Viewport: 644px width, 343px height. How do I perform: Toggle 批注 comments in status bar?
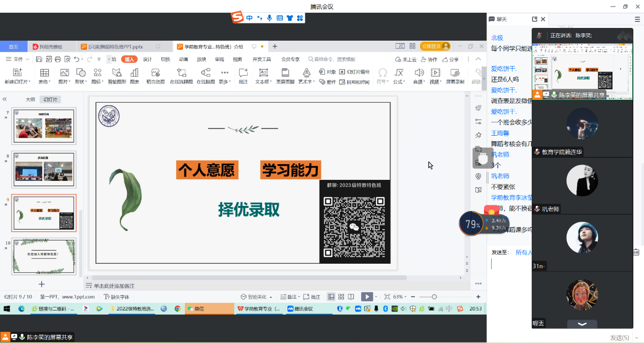(x=312, y=297)
